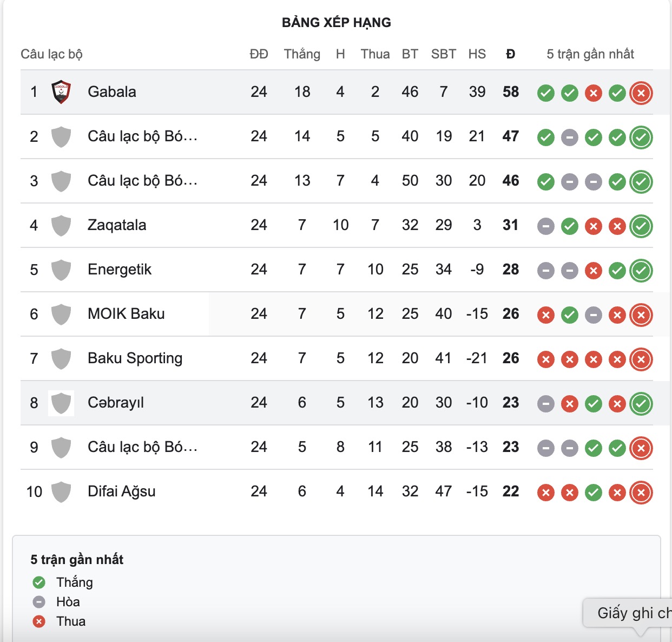Open the Baku Sporting team link
This screenshot has height=642, width=672.
(135, 358)
